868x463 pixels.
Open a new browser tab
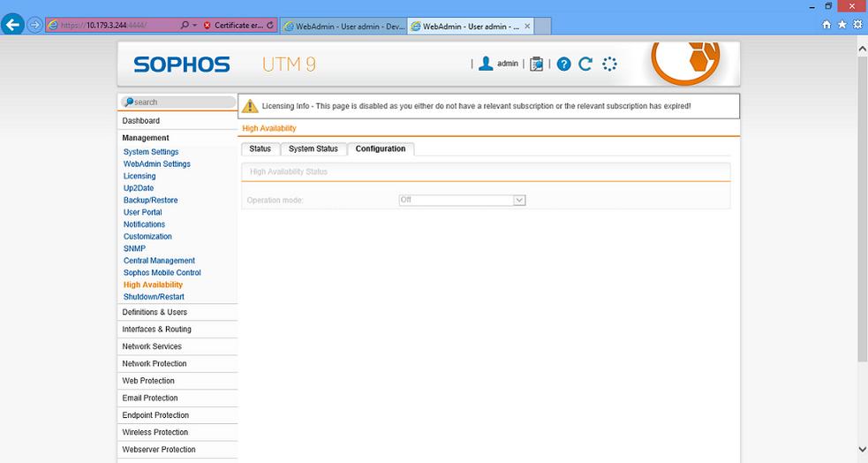[x=542, y=26]
